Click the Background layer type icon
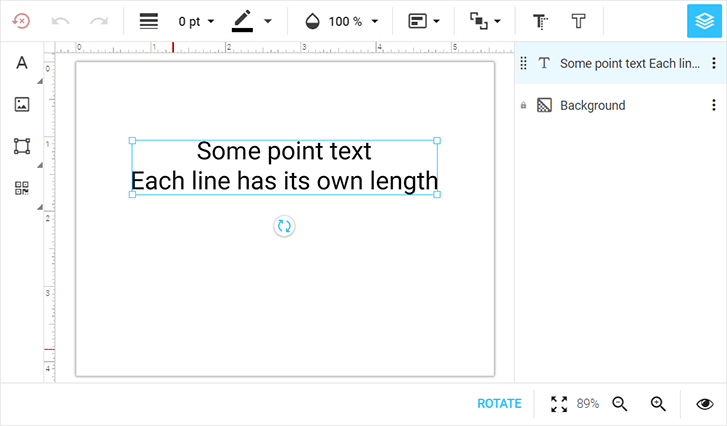The width and height of the screenshot is (727, 426). tap(544, 105)
